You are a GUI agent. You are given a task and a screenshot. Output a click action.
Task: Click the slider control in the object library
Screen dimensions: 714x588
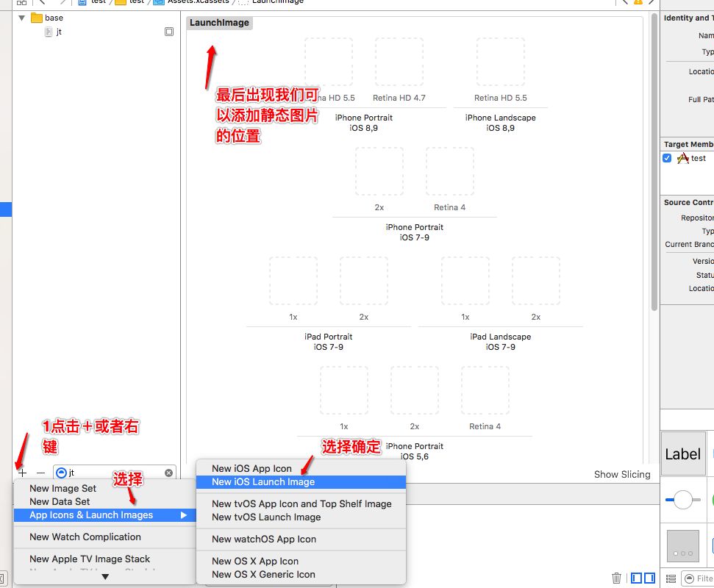[682, 500]
